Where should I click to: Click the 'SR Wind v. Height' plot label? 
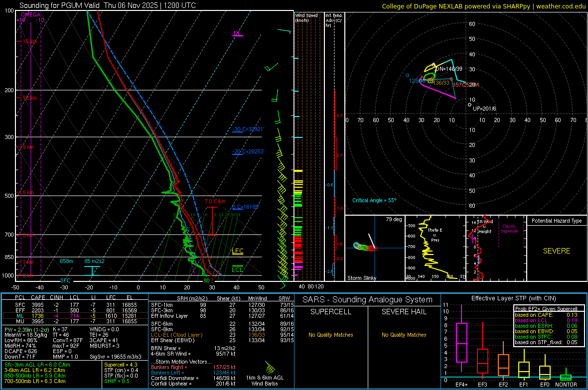484,227
